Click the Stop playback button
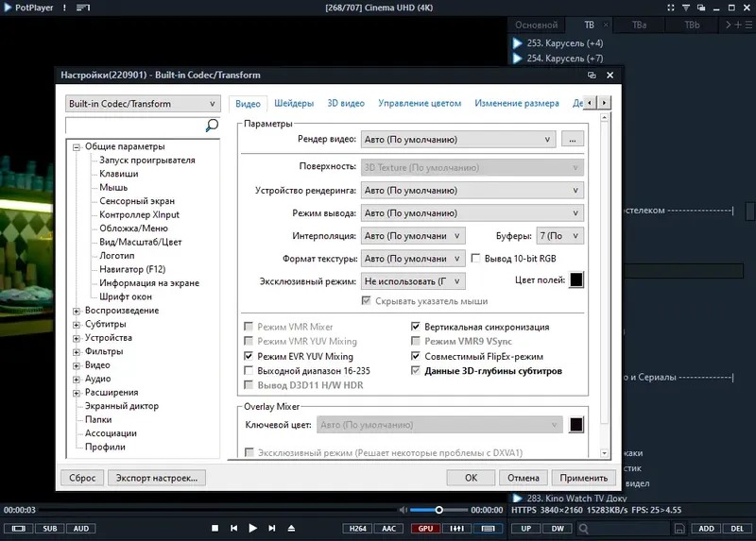The height and width of the screenshot is (541, 756). [215, 528]
